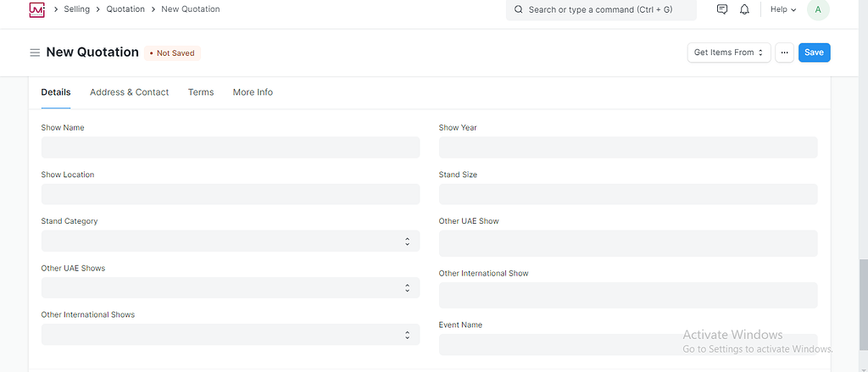Click the app logo home icon
This screenshot has width=868, height=372.
coord(36,10)
